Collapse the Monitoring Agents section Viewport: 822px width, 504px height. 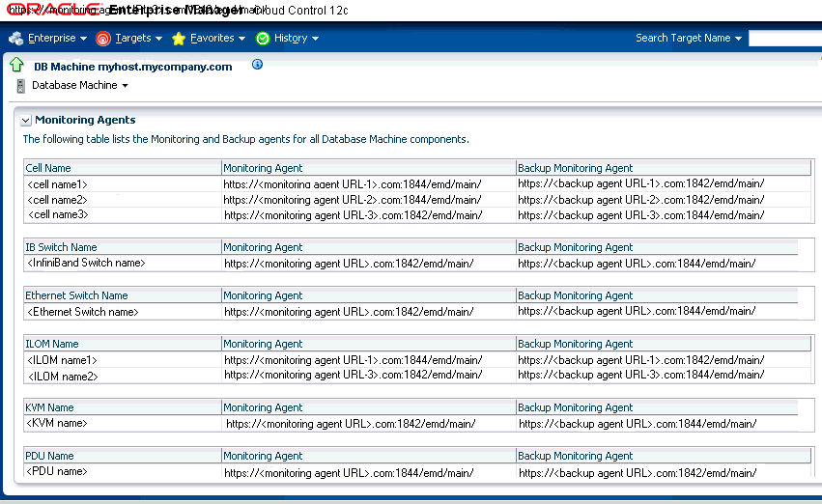tap(26, 121)
